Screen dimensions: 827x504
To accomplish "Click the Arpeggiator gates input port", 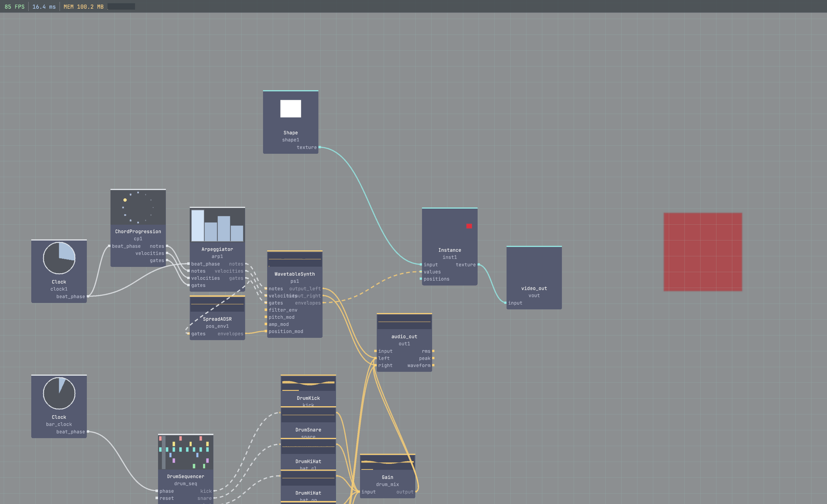I will coord(188,285).
